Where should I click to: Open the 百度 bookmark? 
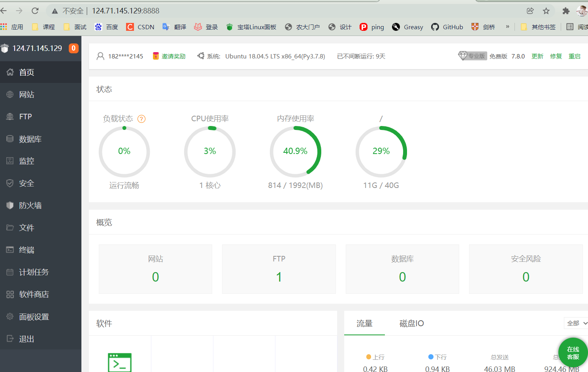click(x=106, y=27)
